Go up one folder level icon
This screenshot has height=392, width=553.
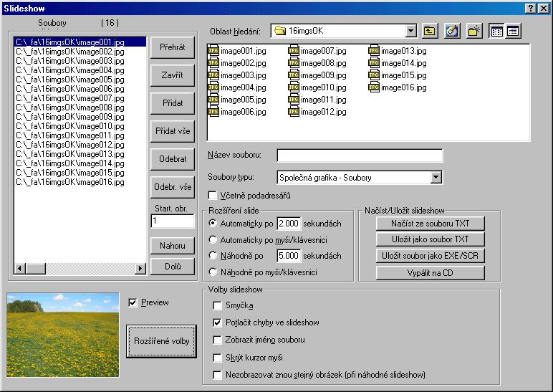[430, 31]
